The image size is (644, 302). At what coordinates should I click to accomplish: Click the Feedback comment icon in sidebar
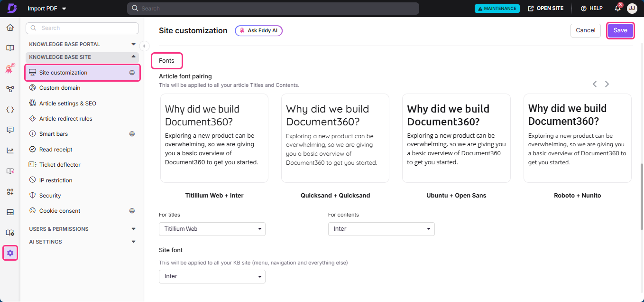click(10, 130)
